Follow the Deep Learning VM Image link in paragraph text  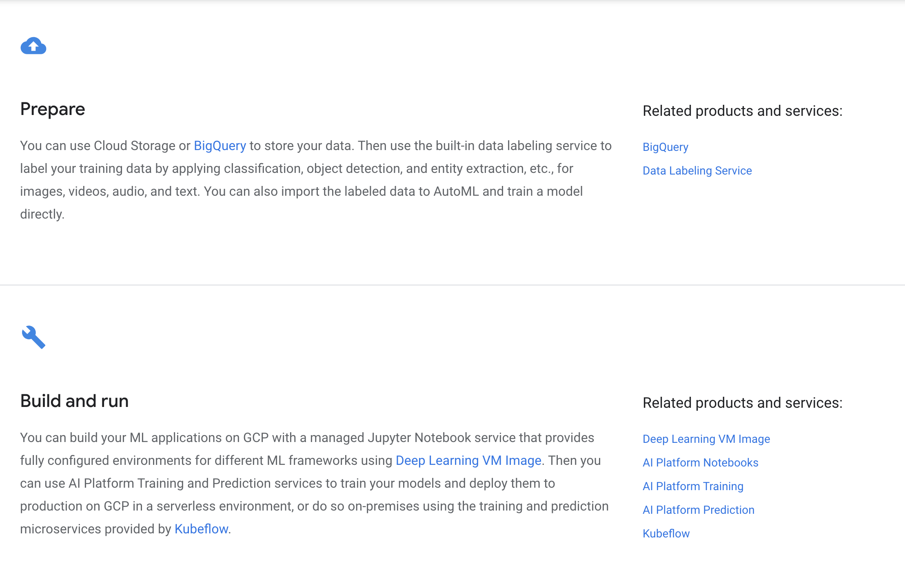click(468, 461)
